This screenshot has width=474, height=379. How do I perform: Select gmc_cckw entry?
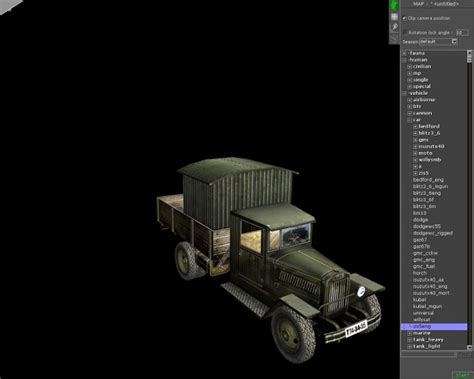point(425,253)
